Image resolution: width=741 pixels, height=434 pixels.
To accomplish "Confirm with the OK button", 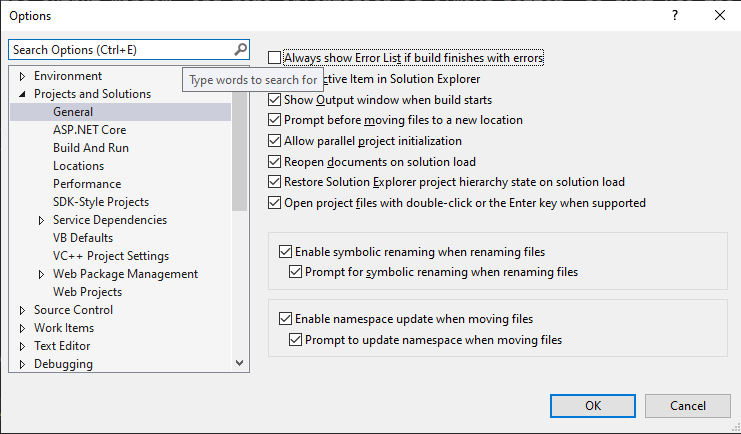I will (x=593, y=406).
